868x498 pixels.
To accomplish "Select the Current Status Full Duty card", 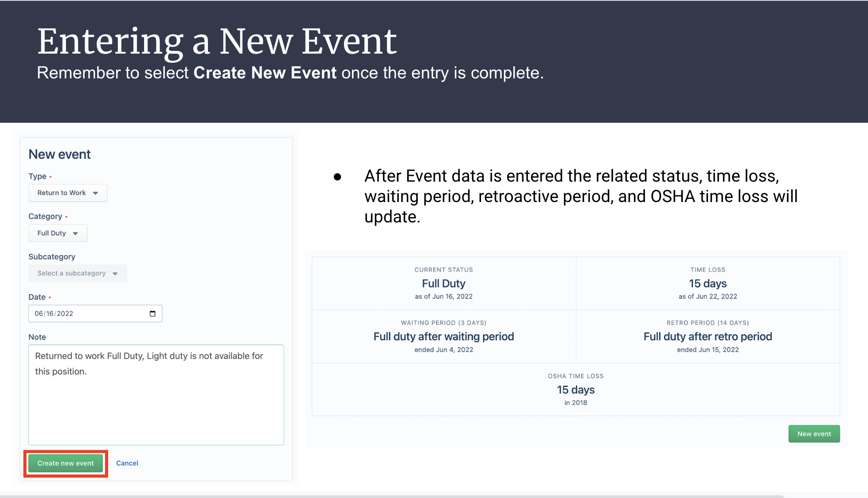I will pos(444,283).
